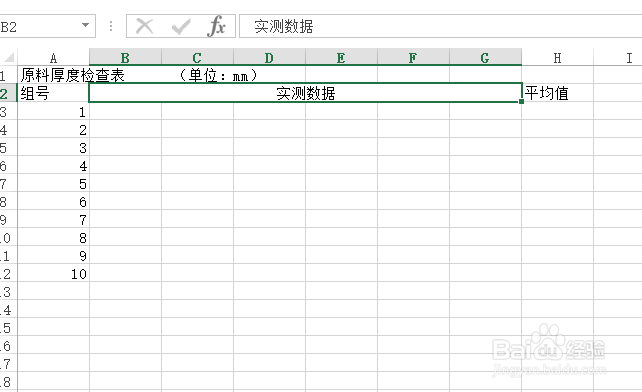Click cell containing group number 8
The height and width of the screenshot is (392, 642).
click(x=54, y=237)
